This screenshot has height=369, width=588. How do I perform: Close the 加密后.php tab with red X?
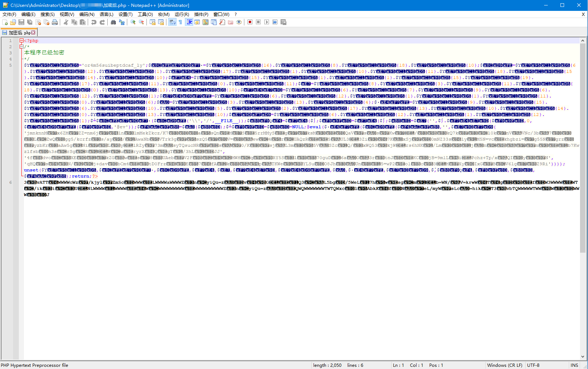(33, 33)
